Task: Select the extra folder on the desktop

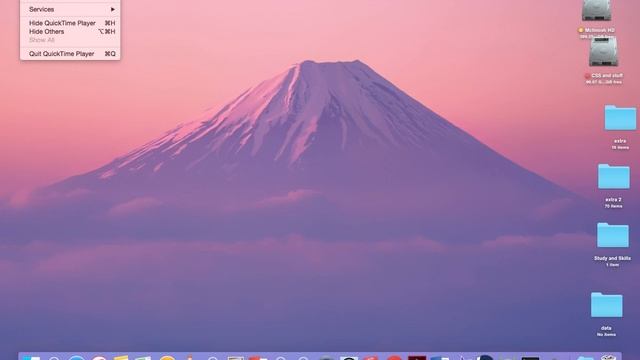Action: [x=620, y=118]
